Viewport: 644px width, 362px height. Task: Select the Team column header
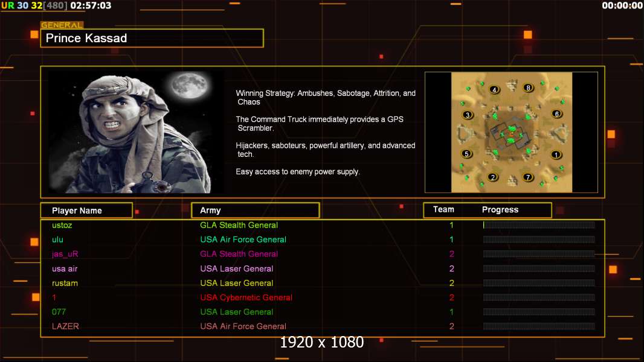443,209
